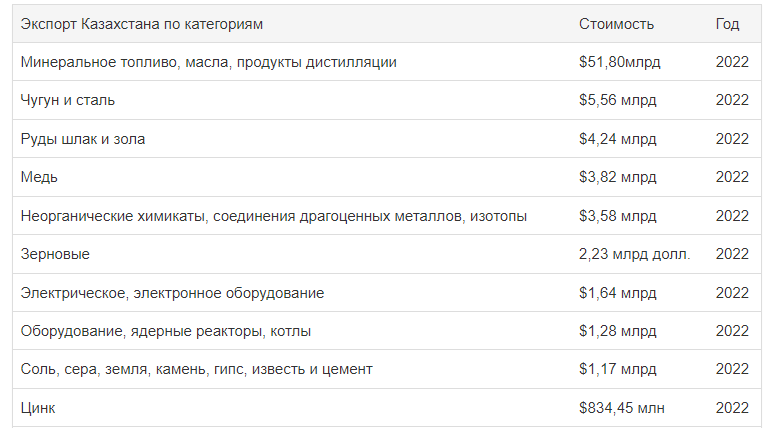Screen dimensions: 776x428
Task: Click the "Зерновые" category cell
Action: pyautogui.click(x=55, y=254)
